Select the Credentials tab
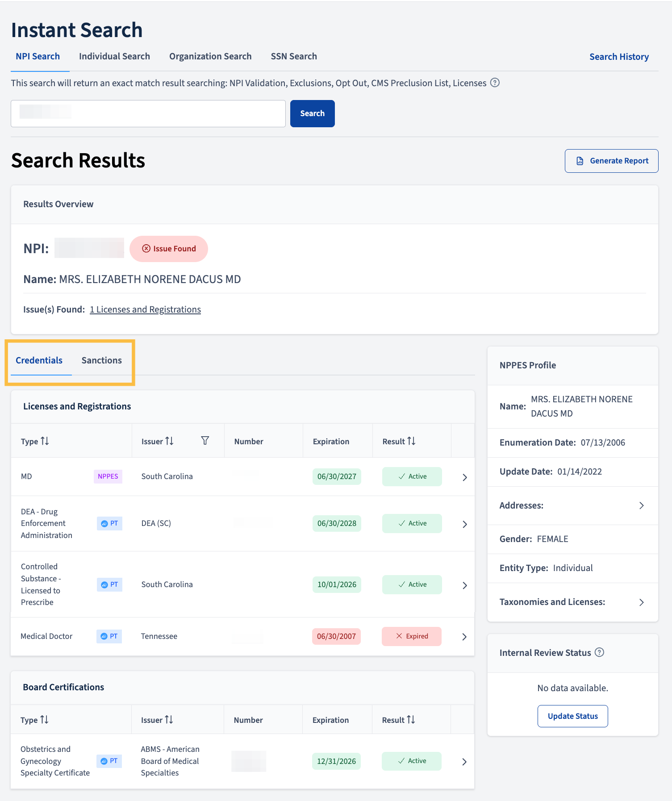Image resolution: width=672 pixels, height=801 pixels. [39, 360]
